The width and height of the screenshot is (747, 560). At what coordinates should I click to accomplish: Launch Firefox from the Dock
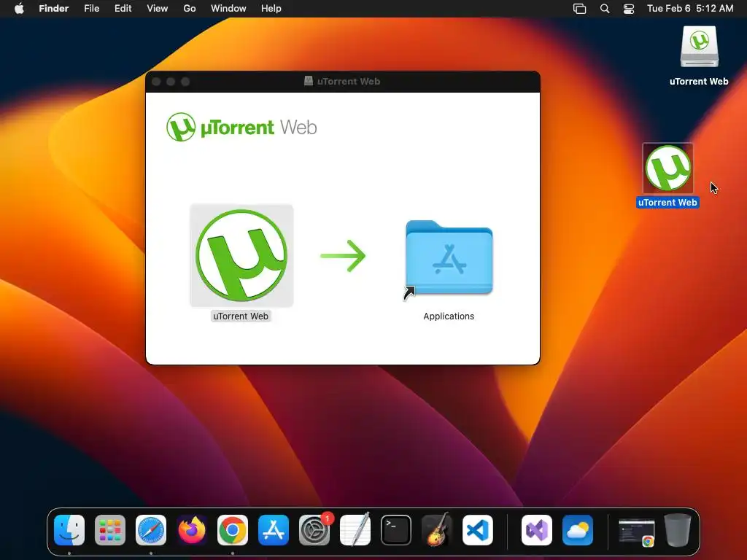[192, 530]
